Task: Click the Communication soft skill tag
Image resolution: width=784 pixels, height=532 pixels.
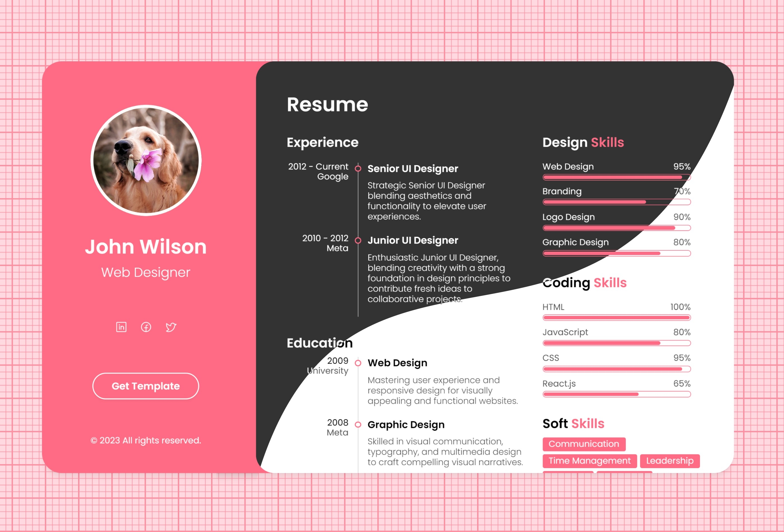Action: pos(582,444)
